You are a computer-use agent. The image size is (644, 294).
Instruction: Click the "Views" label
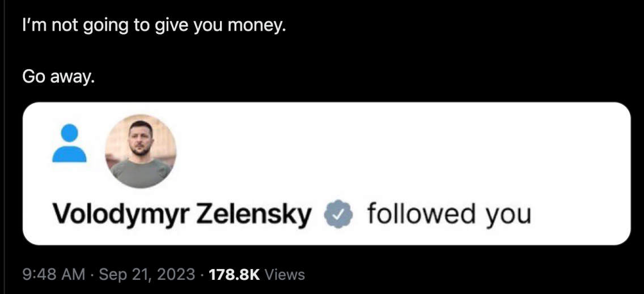(x=285, y=275)
